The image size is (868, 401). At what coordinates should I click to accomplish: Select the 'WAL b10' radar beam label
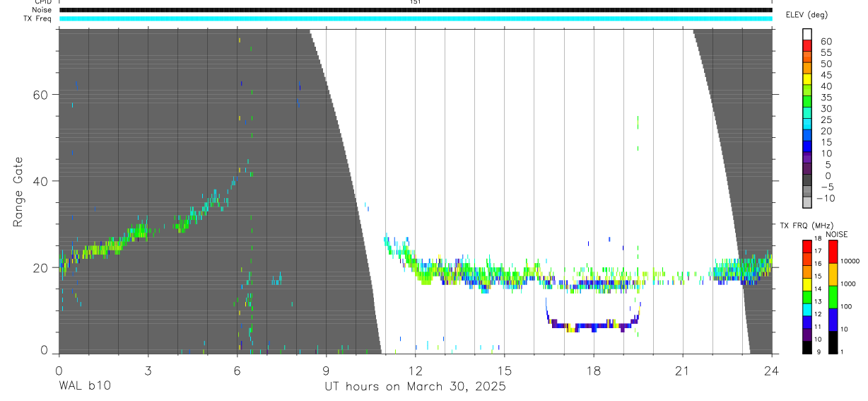tap(85, 386)
